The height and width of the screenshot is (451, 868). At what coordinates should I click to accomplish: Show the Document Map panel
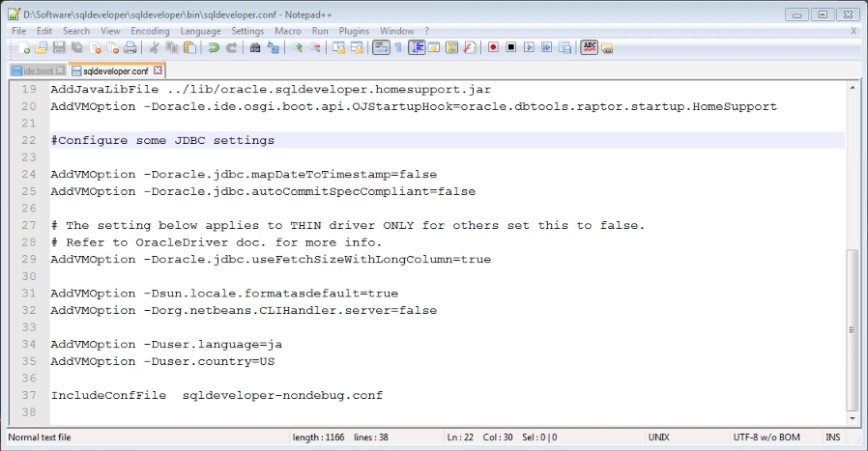tap(451, 48)
